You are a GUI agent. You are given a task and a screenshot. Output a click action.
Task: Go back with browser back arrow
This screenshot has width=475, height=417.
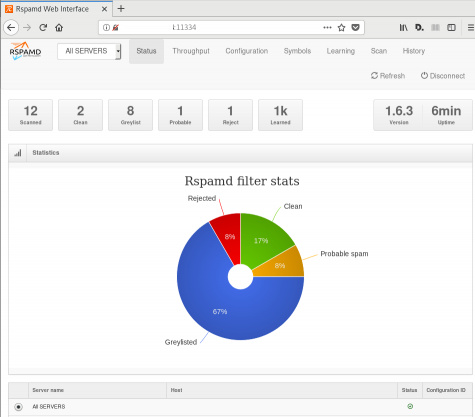coord(11,28)
